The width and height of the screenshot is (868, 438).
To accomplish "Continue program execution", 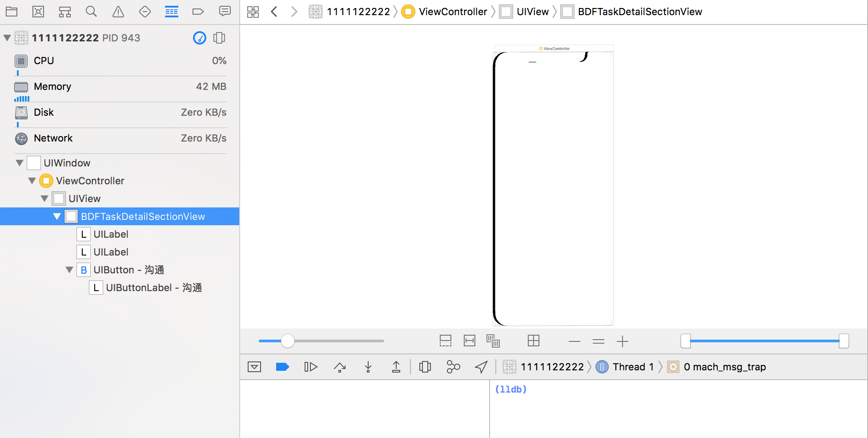I will (311, 367).
